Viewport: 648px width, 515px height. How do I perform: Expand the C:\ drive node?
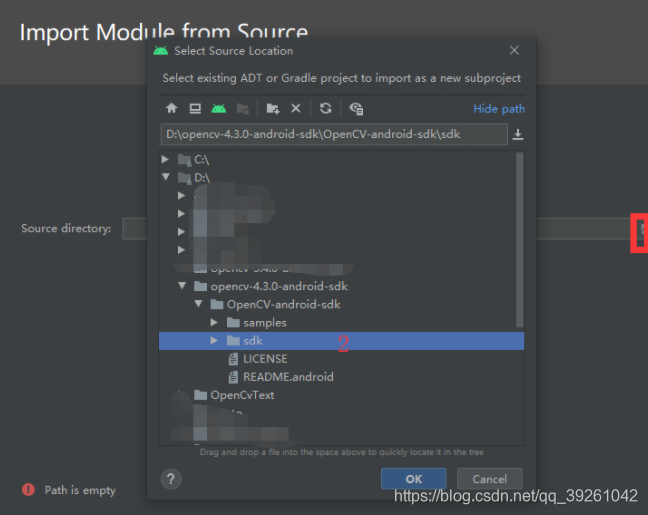click(165, 159)
